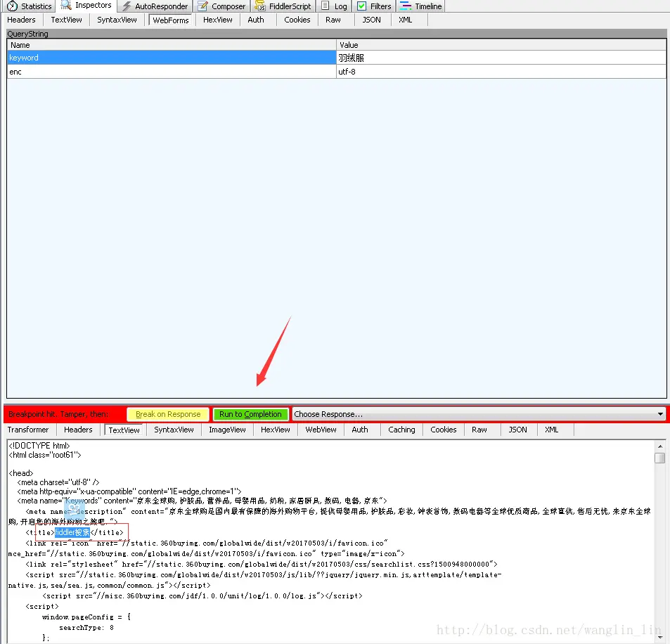Select the Caching response tab
Viewport: 670px width, 644px height.
point(401,430)
